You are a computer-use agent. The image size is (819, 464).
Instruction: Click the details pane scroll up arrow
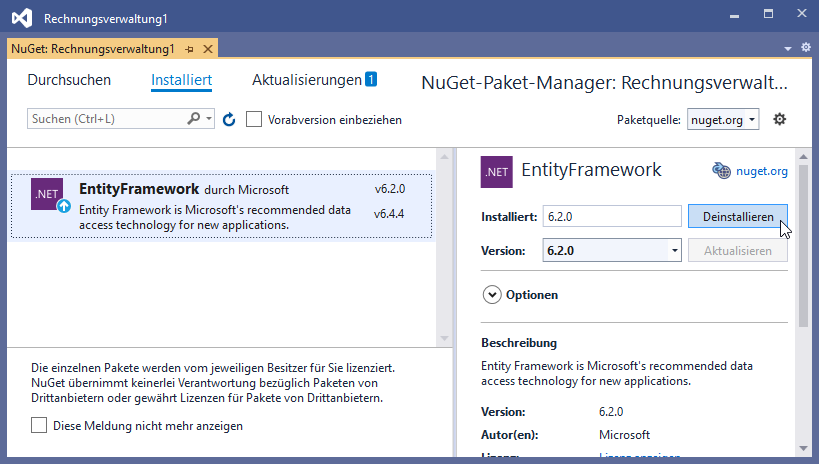click(803, 156)
